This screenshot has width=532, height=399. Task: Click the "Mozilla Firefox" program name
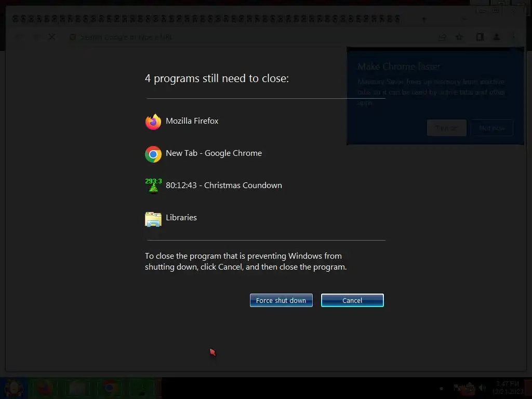(x=192, y=121)
